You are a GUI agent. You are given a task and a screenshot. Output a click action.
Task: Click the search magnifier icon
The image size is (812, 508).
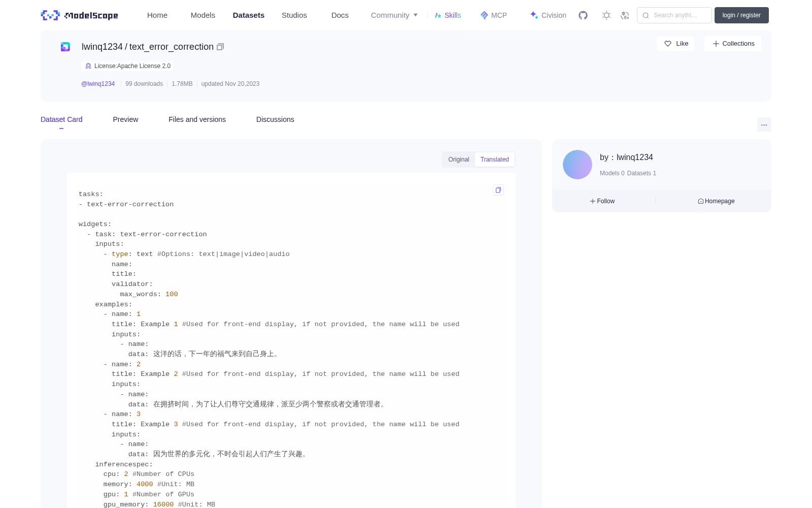click(x=646, y=15)
